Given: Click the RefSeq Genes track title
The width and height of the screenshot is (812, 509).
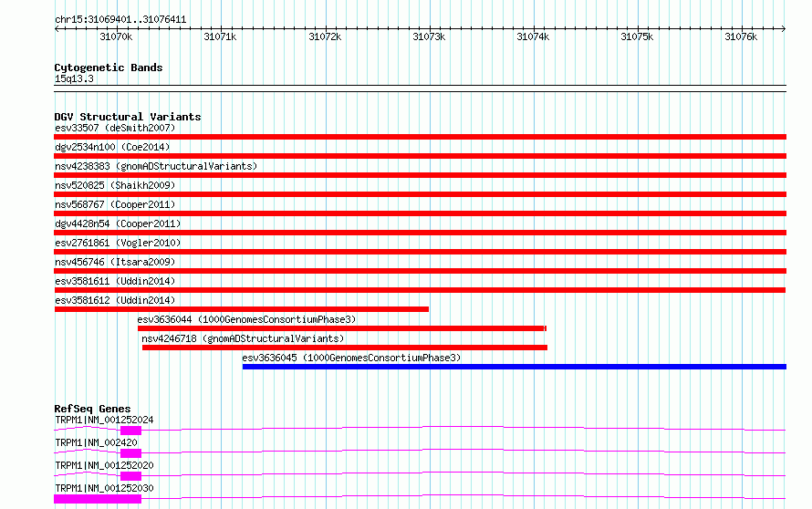Looking at the screenshot, I should [x=92, y=409].
